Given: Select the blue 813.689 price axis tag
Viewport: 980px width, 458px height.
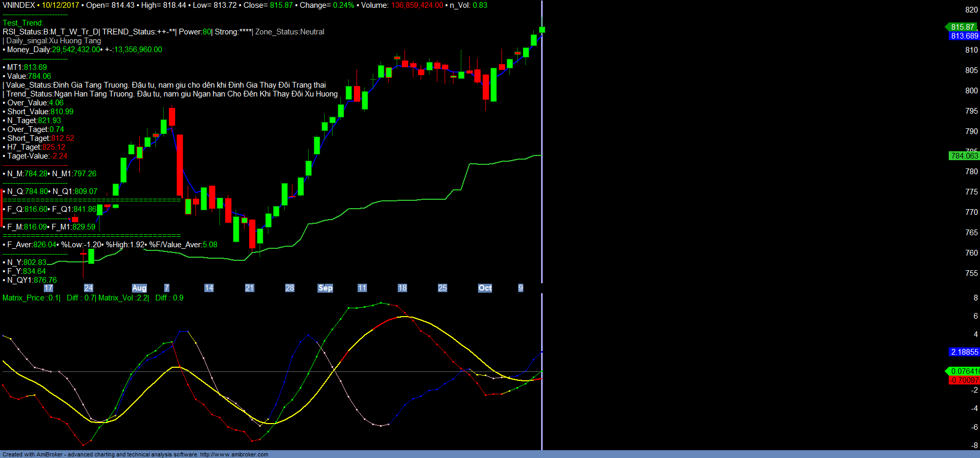Looking at the screenshot, I should 964,36.
